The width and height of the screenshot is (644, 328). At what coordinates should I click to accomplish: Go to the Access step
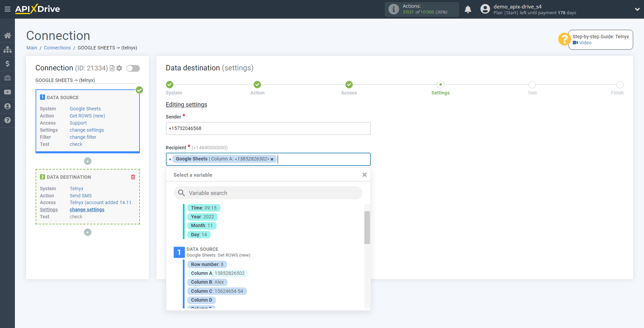349,85
